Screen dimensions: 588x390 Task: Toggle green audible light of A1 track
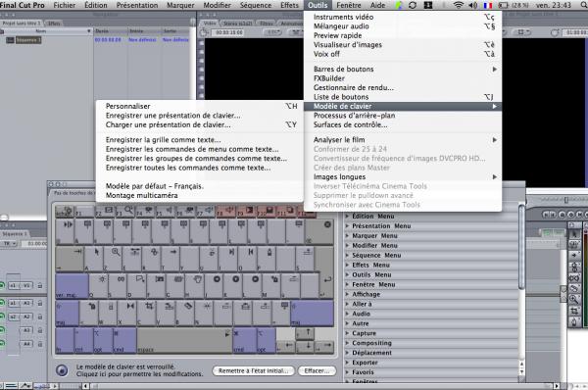pyautogui.click(x=2, y=303)
